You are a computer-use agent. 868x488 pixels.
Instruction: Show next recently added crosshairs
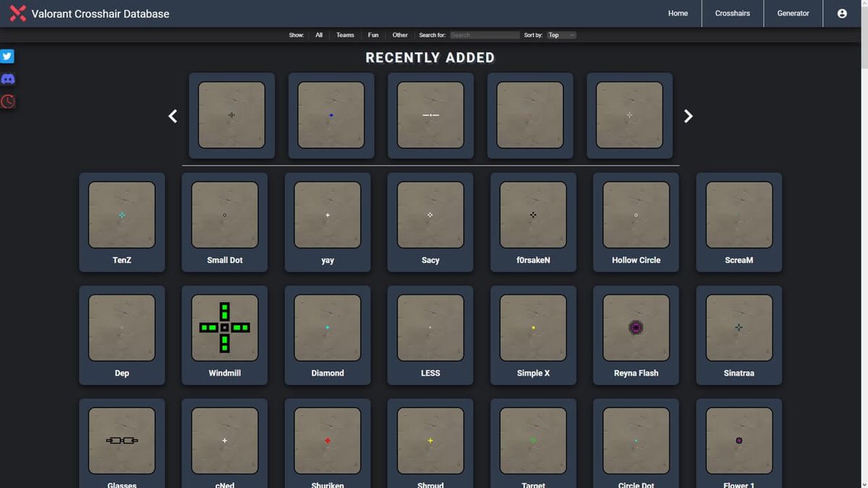pyautogui.click(x=688, y=116)
